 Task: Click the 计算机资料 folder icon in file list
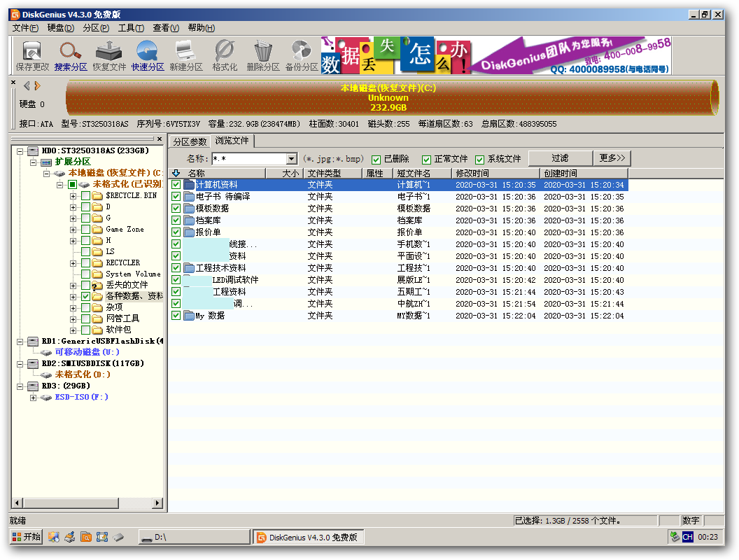pyautogui.click(x=189, y=185)
